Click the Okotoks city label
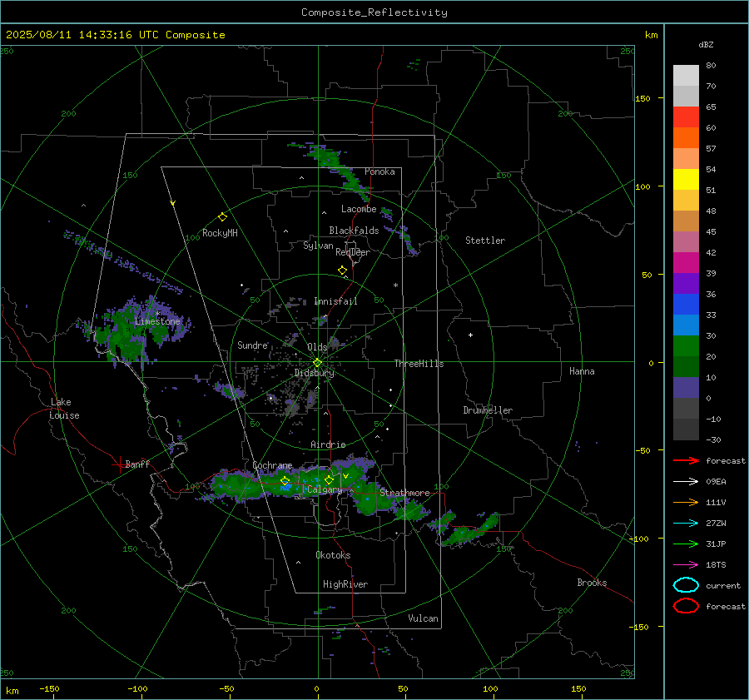Screen dimensions: 749x700 pos(333,555)
